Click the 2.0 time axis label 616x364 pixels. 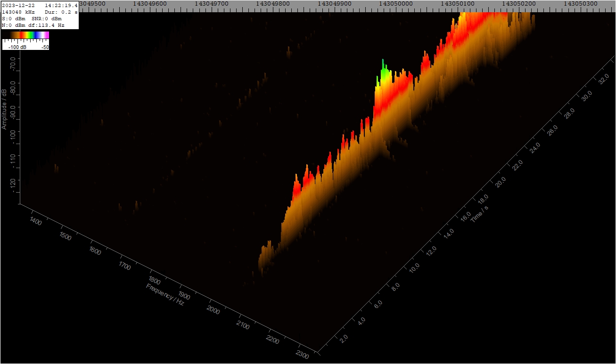[343, 338]
